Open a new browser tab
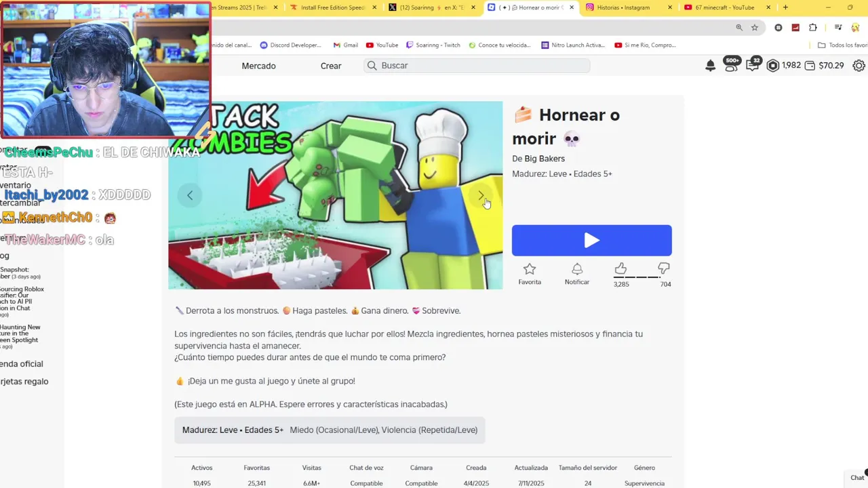The width and height of the screenshot is (868, 488). (785, 7)
